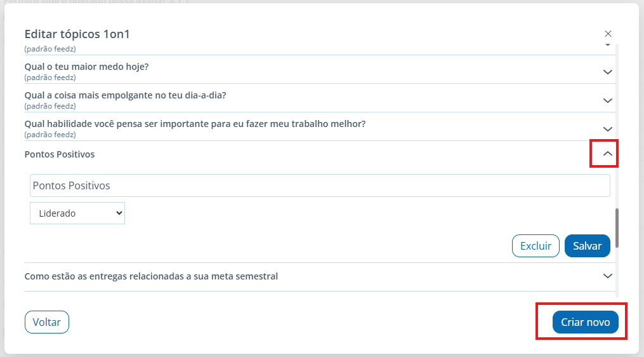This screenshot has height=357, width=644.
Task: Open the Liderado dropdown
Action: [x=77, y=213]
